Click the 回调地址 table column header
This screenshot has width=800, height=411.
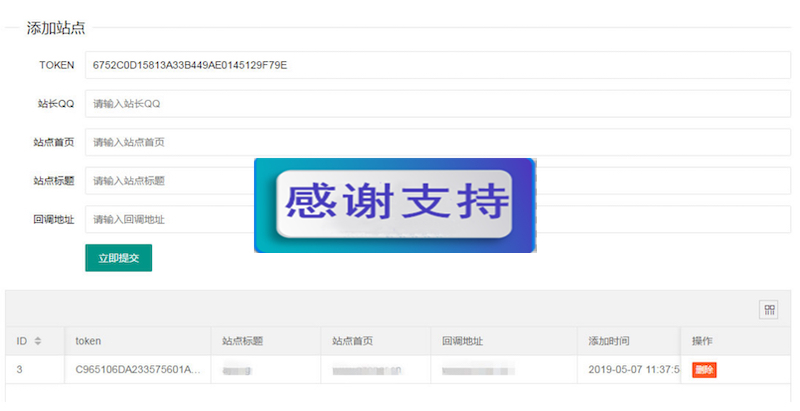462,341
